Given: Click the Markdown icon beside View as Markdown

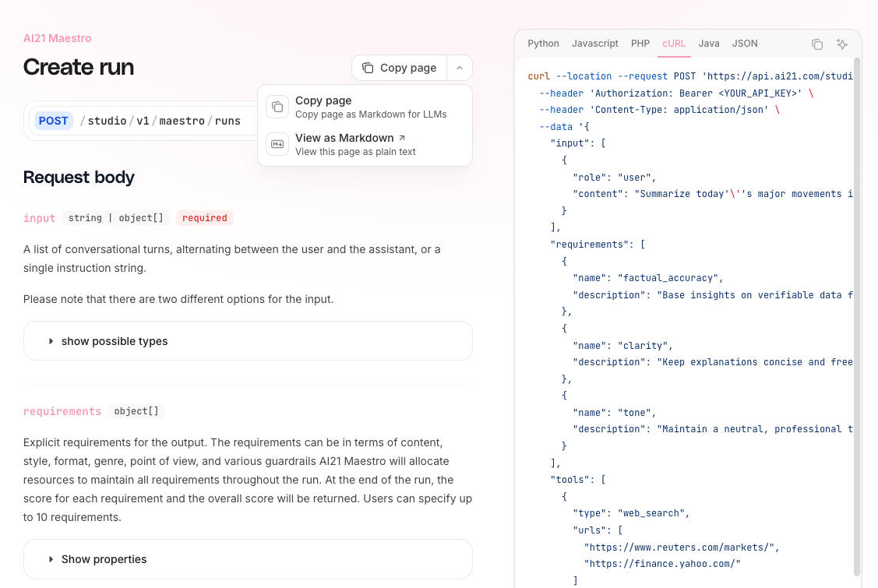Looking at the screenshot, I should pyautogui.click(x=277, y=144).
